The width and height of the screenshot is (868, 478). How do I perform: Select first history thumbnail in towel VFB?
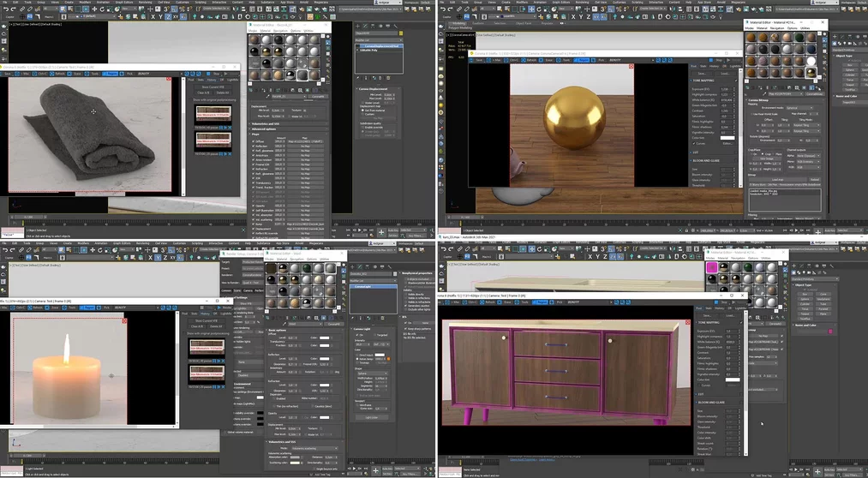coord(213,113)
